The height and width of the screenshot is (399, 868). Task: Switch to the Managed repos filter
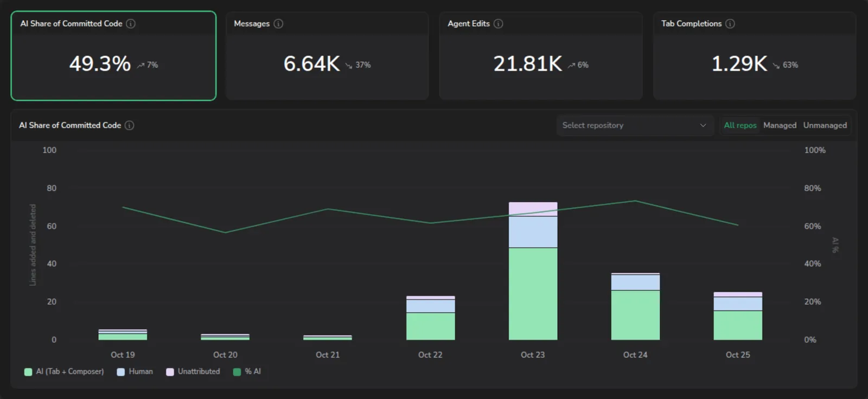click(780, 125)
